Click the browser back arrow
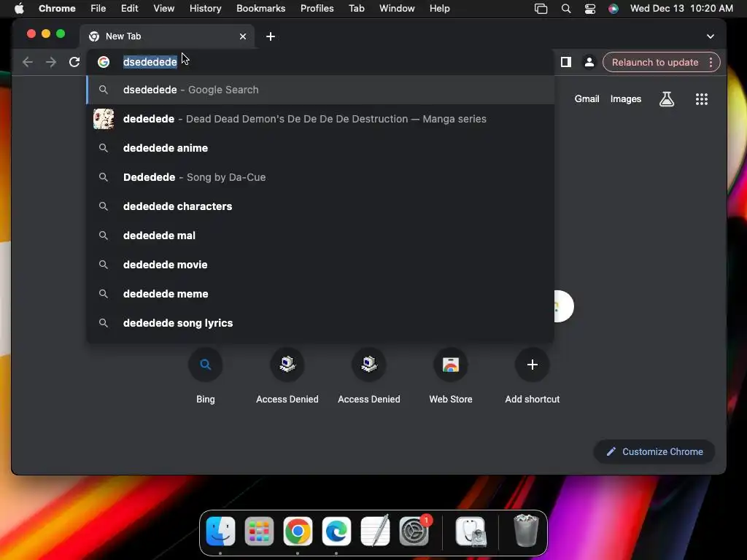This screenshot has height=560, width=747. coord(28,62)
